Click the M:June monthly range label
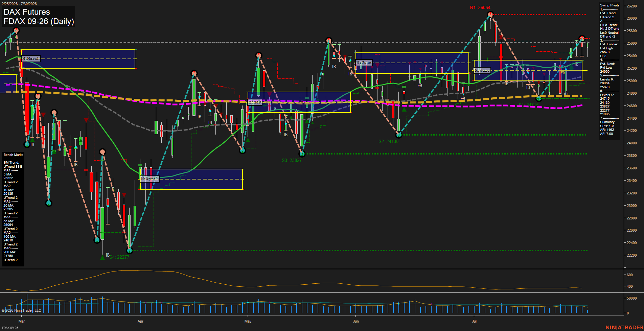 364,63
